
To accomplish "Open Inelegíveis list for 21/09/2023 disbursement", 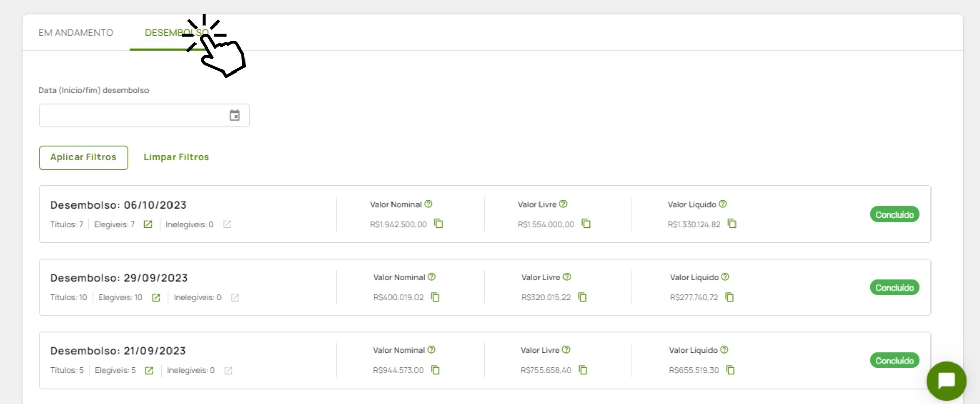I will (x=228, y=371).
